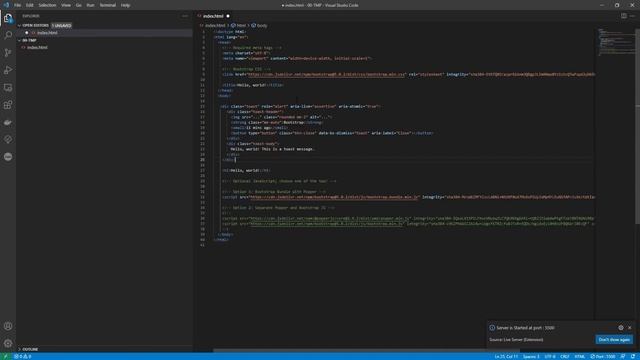
Task: Open the Go menu
Action: (78, 5)
